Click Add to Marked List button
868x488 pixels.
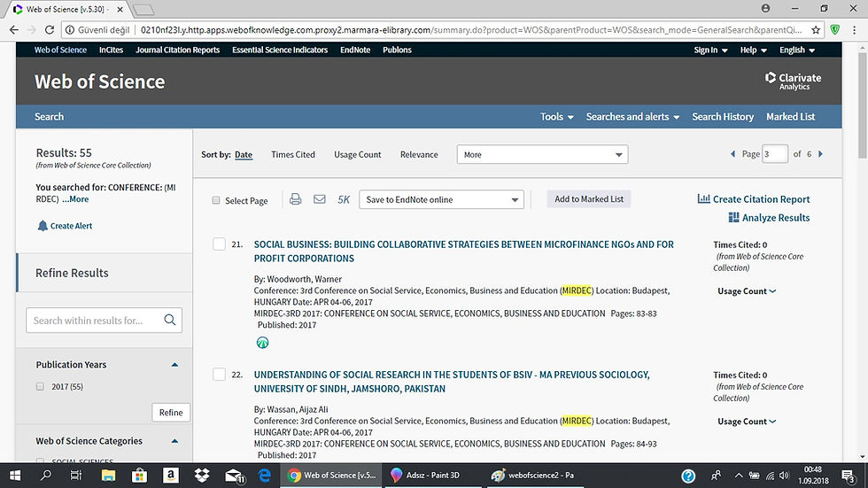(589, 199)
